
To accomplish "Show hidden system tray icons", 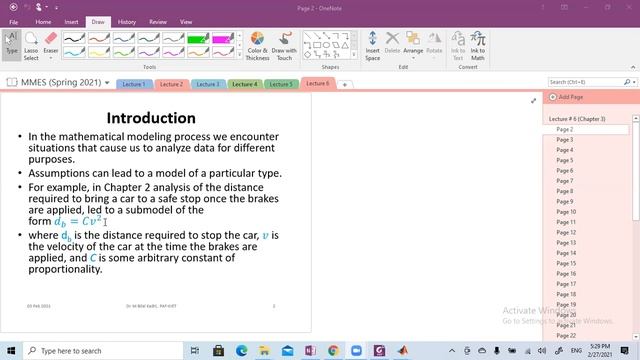I will 452,351.
